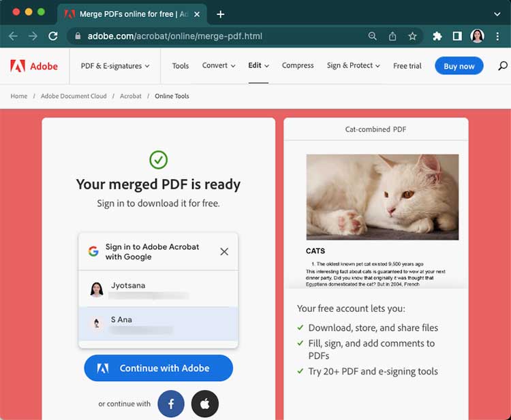The width and height of the screenshot is (511, 420).
Task: Bookmark this page with the star icon
Action: click(413, 36)
